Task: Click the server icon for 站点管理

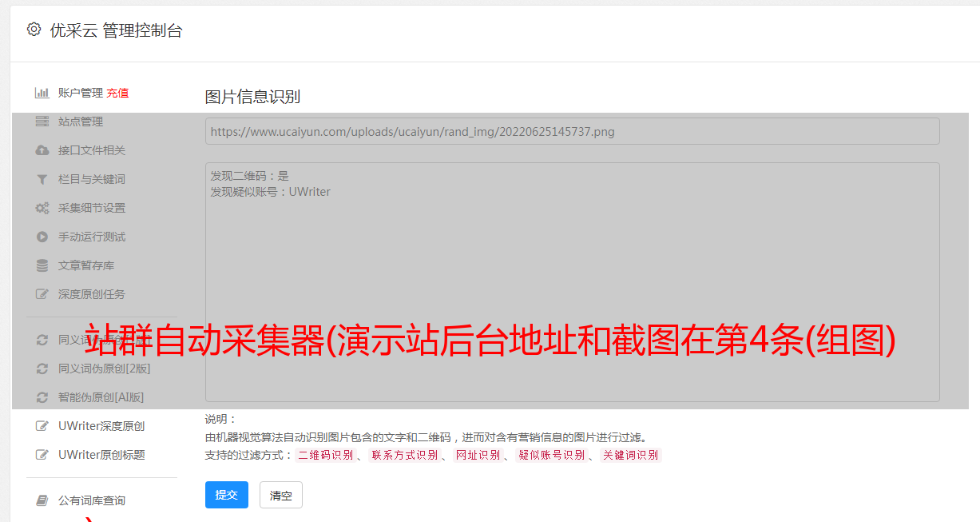Action: (x=42, y=122)
